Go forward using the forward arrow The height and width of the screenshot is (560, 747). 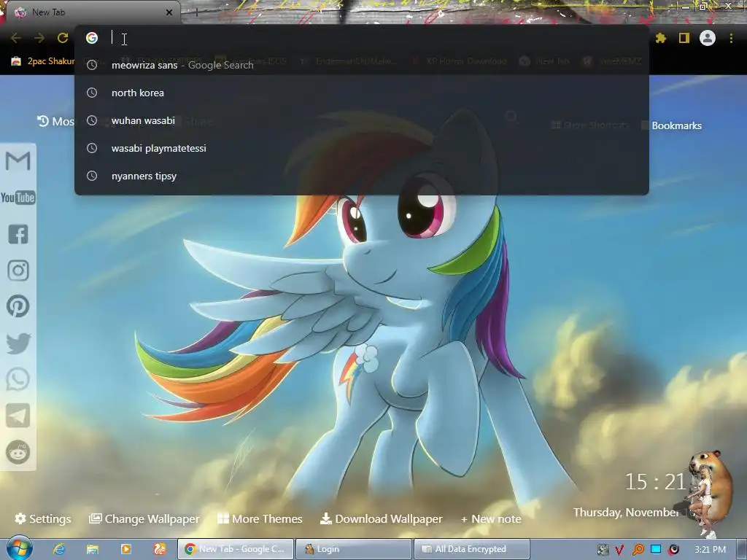pos(39,38)
